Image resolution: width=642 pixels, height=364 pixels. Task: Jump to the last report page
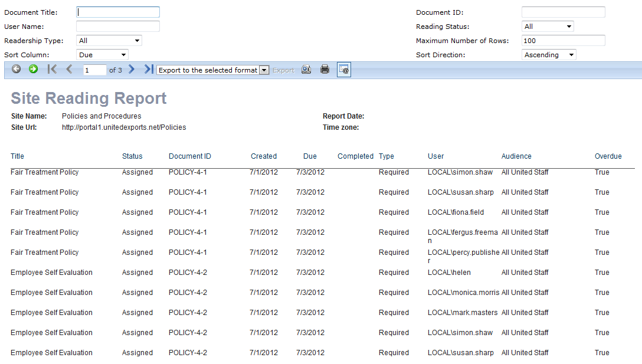pyautogui.click(x=148, y=69)
